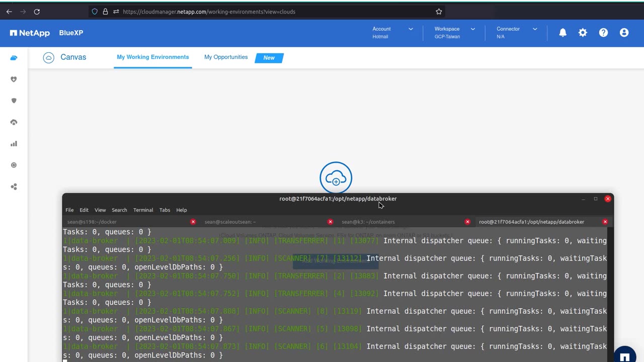This screenshot has height=362, width=644.
Task: Click log line with SCANNER [7] [13112]
Action: pyautogui.click(x=335, y=258)
